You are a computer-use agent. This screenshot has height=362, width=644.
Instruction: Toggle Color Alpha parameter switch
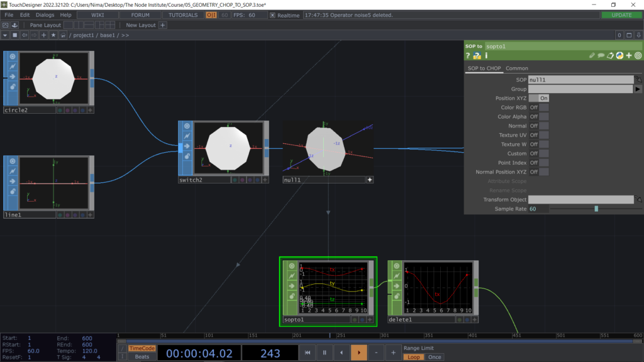539,116
